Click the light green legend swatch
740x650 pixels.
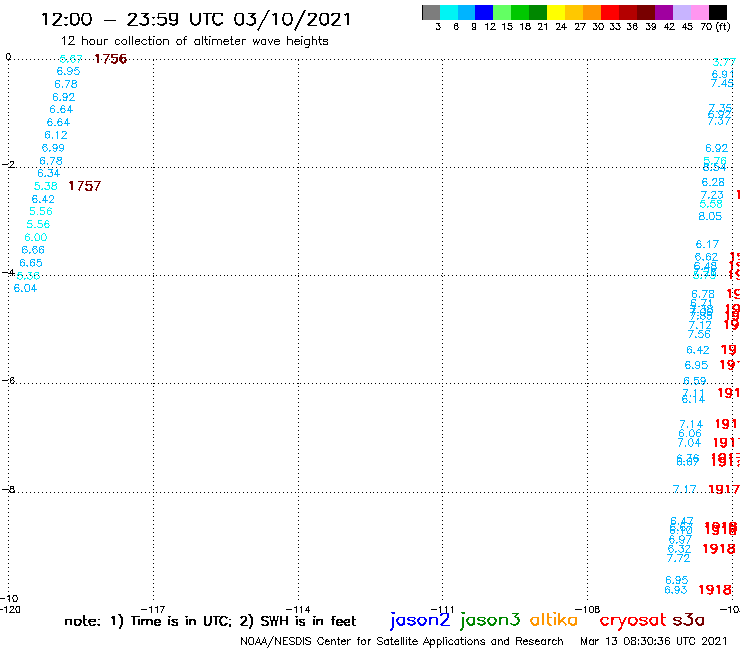point(502,12)
